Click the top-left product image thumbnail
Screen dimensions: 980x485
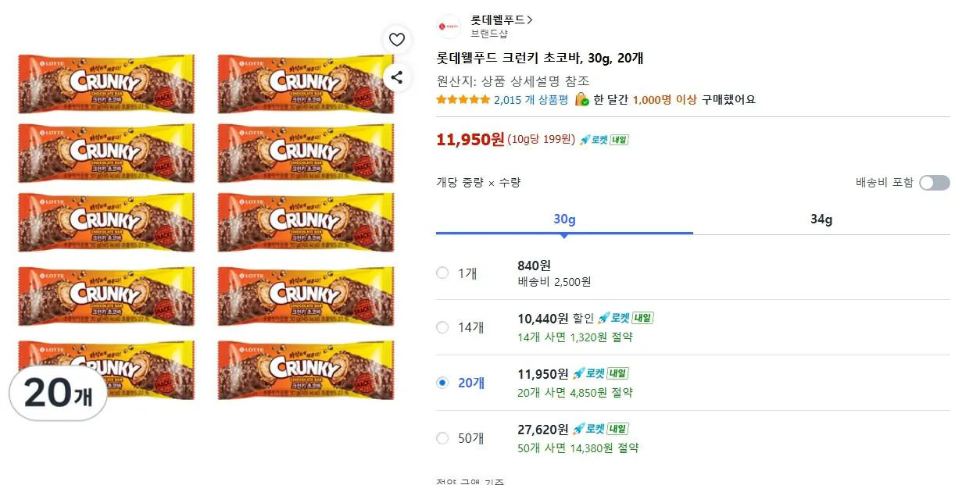click(x=106, y=83)
